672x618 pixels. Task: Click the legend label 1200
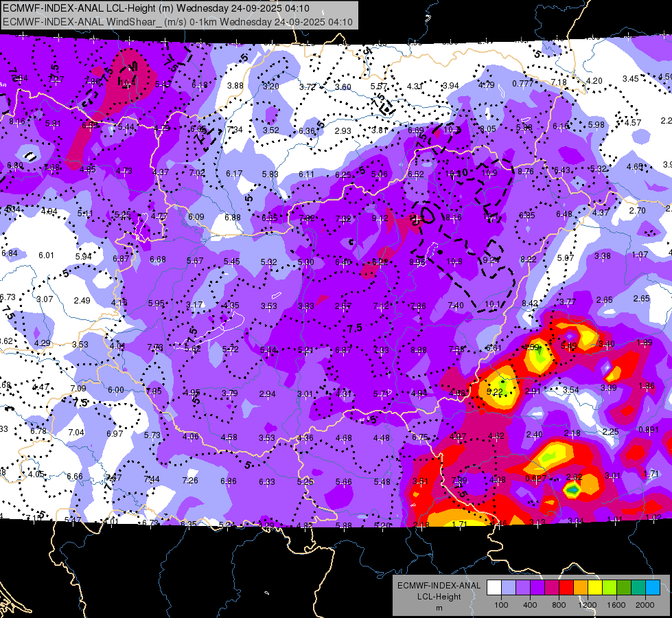[587, 605]
